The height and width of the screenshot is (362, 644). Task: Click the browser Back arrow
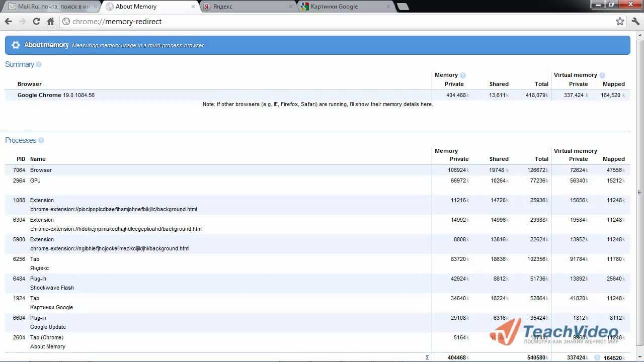[x=8, y=22]
